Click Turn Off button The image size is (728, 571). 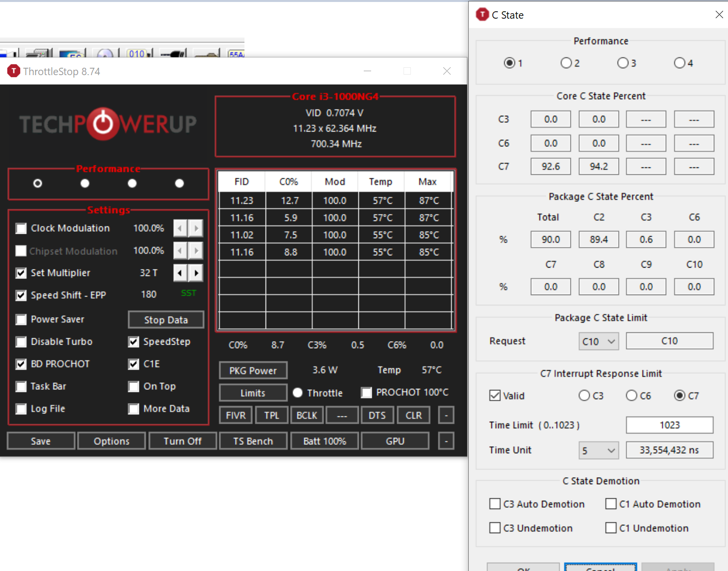coord(182,441)
